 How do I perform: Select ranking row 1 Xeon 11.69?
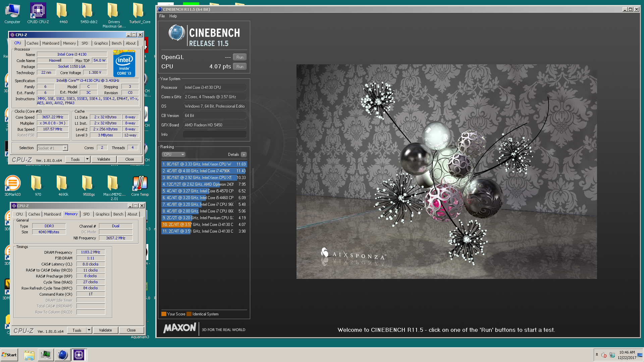click(204, 164)
